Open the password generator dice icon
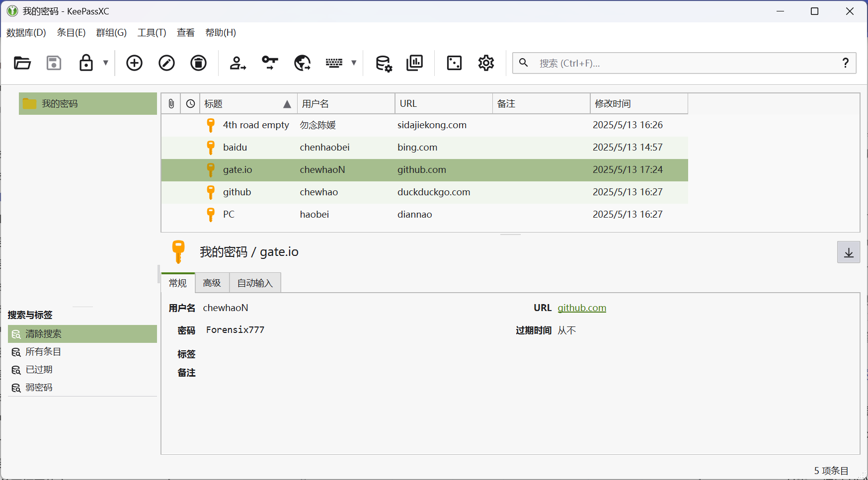 (454, 63)
